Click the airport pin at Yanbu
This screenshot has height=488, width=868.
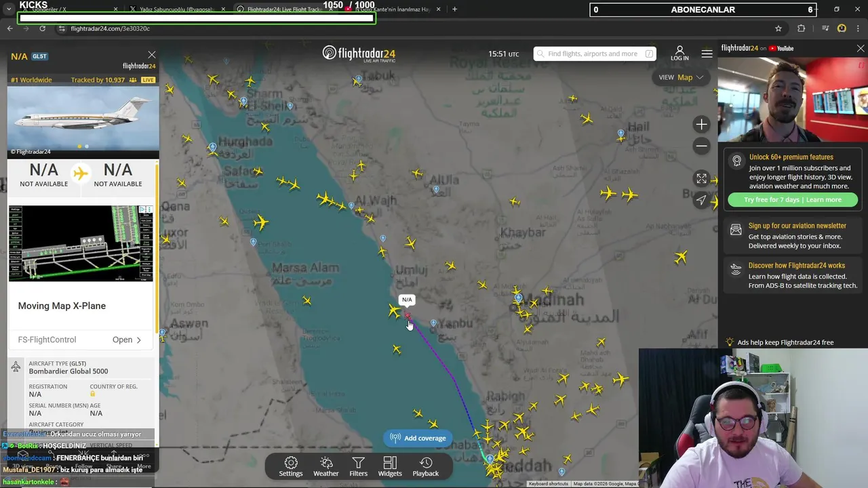click(x=433, y=323)
